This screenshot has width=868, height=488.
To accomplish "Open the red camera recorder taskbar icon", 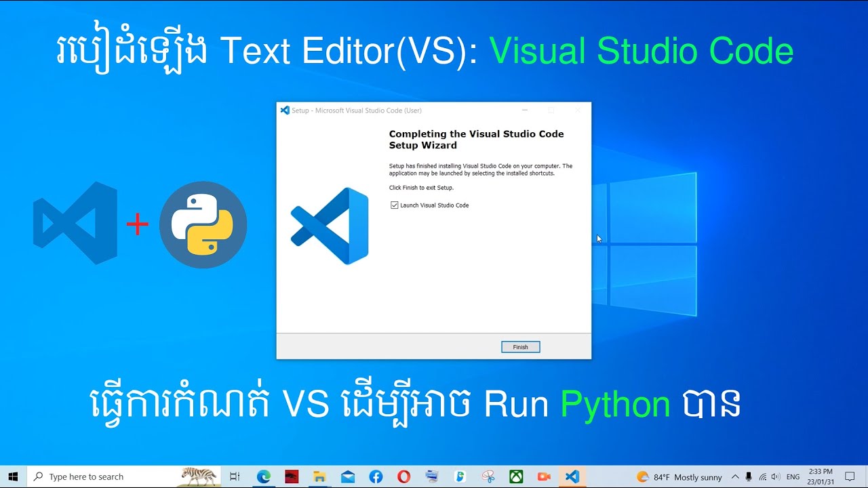I will (x=544, y=477).
